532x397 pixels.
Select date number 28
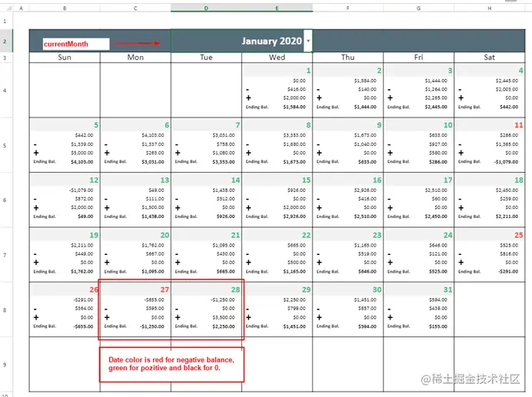point(235,289)
